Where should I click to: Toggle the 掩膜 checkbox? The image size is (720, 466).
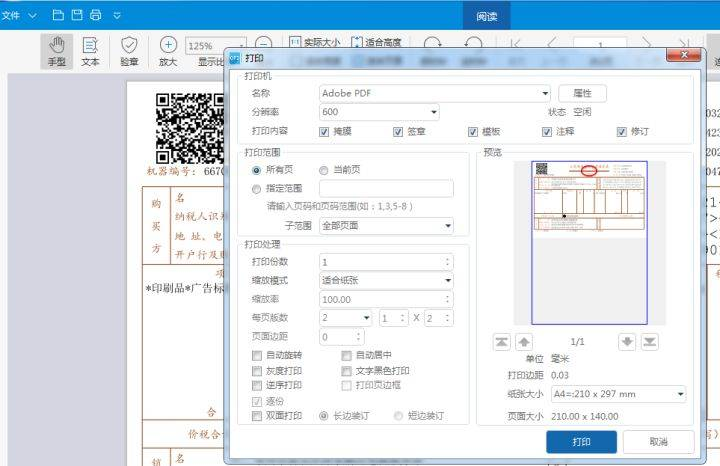pos(324,132)
